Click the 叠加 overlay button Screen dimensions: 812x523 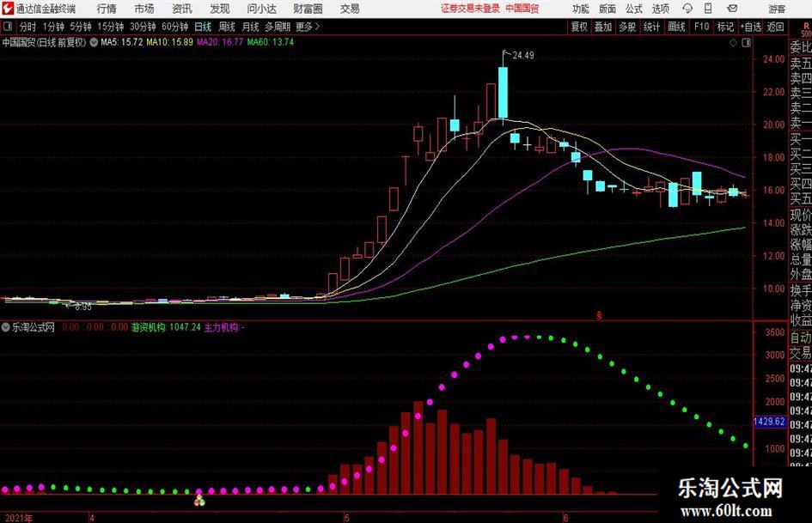click(603, 27)
